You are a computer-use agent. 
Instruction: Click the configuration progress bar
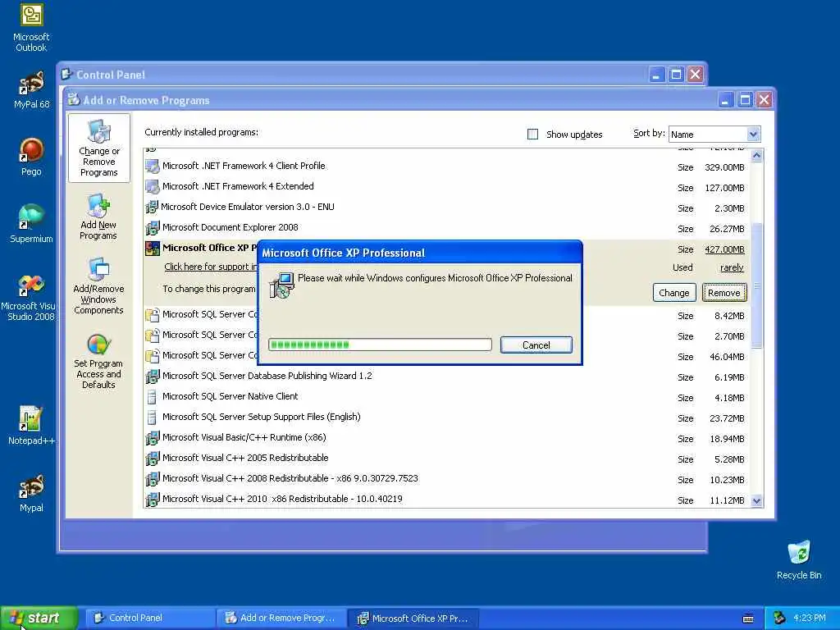pos(380,345)
